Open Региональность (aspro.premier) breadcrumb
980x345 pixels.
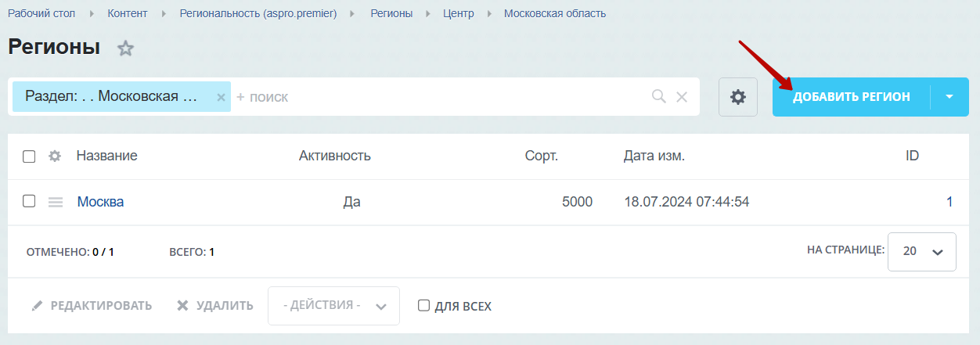click(258, 13)
